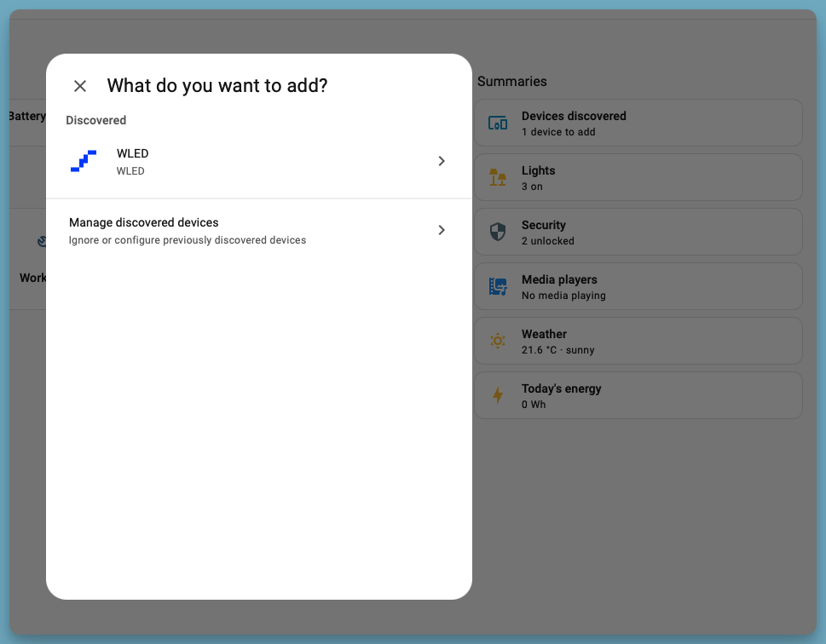Click the WLED logo icon

(x=83, y=161)
